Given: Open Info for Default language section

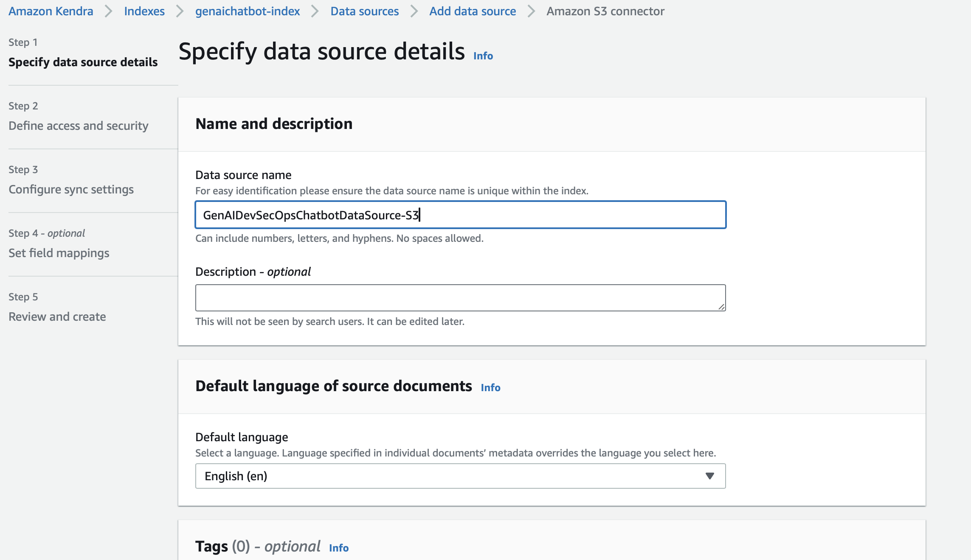Looking at the screenshot, I should [x=490, y=387].
